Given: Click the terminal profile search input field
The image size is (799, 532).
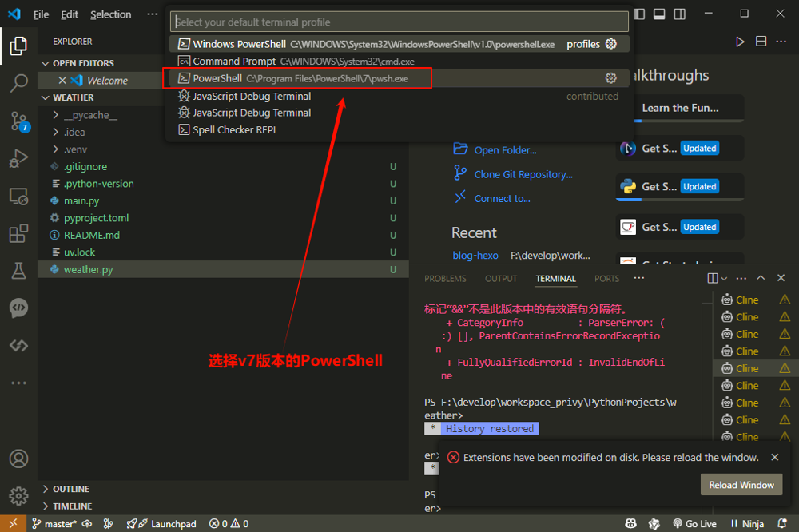Looking at the screenshot, I should (x=399, y=22).
